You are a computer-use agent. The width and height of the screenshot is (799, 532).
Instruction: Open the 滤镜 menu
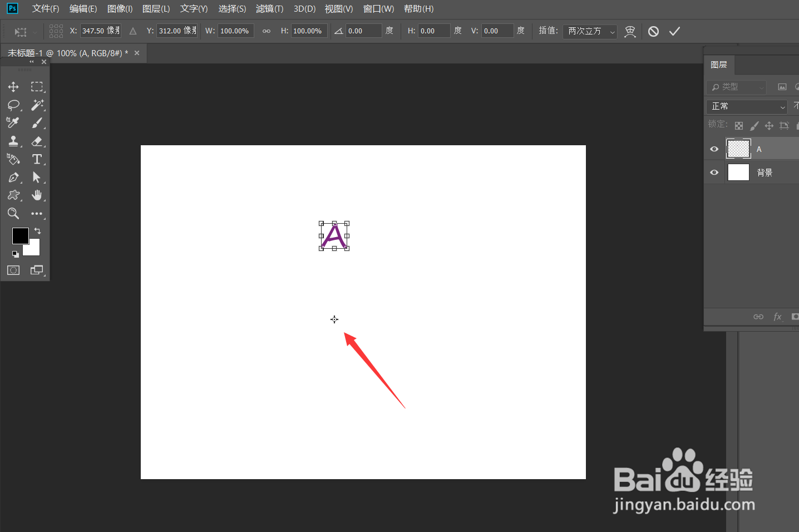click(269, 8)
